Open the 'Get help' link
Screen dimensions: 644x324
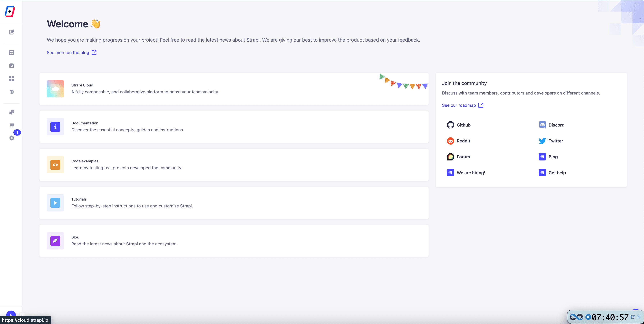(x=552, y=173)
